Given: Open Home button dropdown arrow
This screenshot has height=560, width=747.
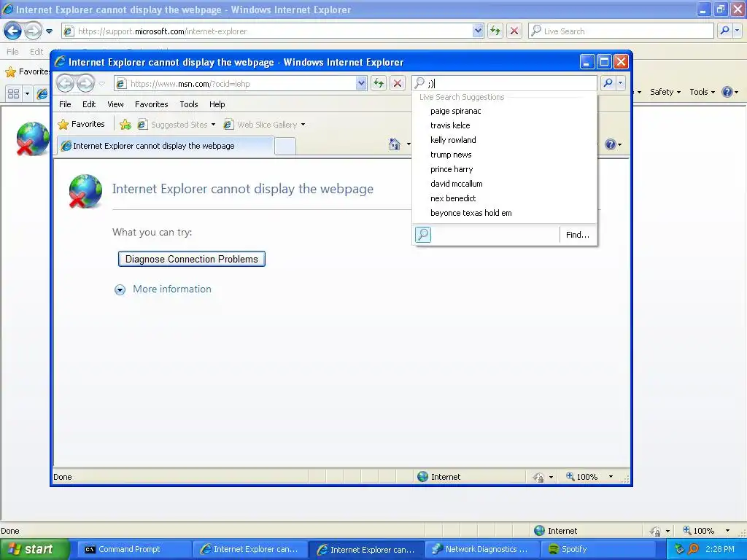Looking at the screenshot, I should tap(409, 144).
